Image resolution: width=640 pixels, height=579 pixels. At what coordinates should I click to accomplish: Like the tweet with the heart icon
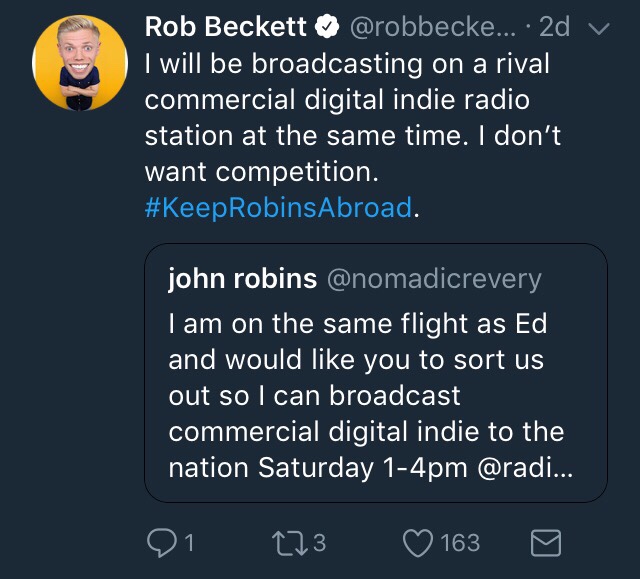click(x=417, y=542)
